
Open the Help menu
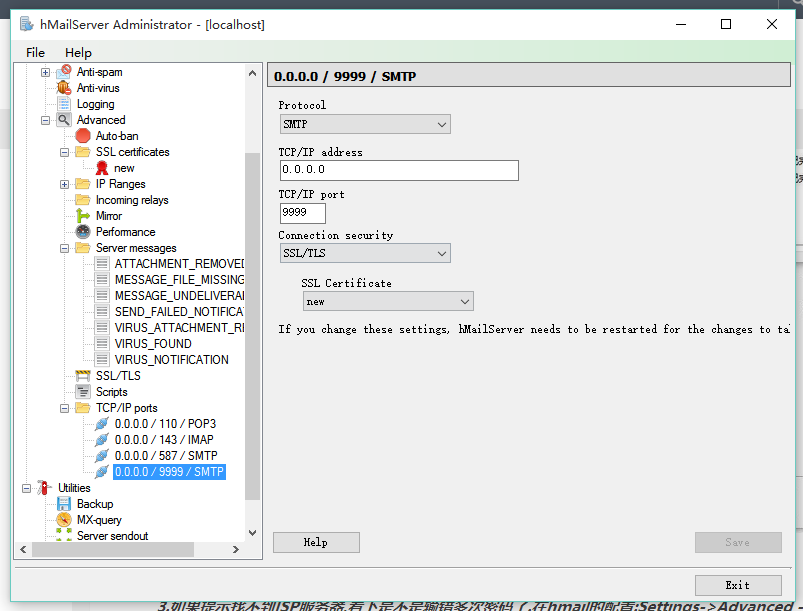pyautogui.click(x=78, y=52)
